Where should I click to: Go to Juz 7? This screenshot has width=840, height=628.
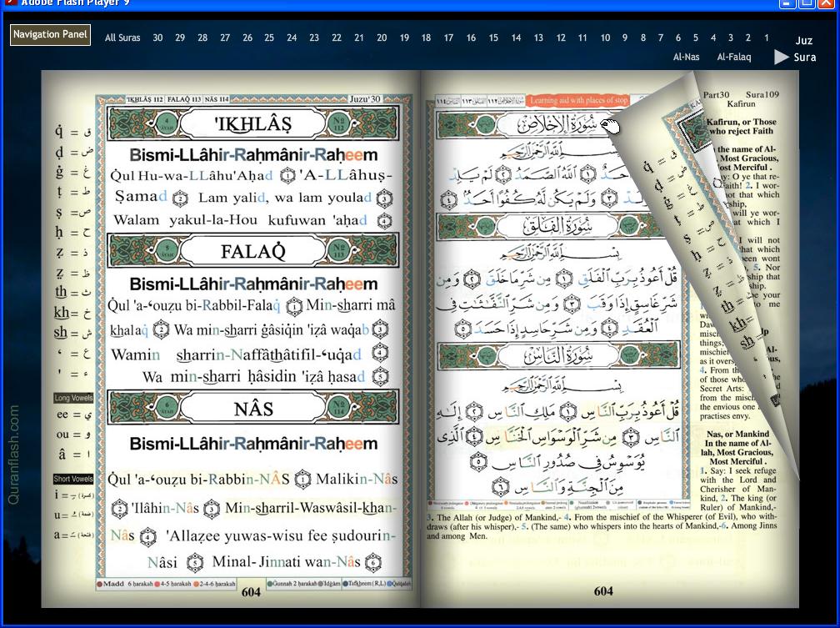click(x=661, y=38)
